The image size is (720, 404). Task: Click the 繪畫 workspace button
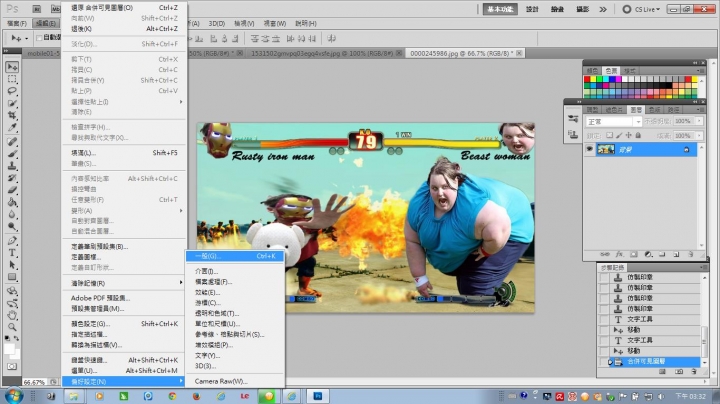557,9
